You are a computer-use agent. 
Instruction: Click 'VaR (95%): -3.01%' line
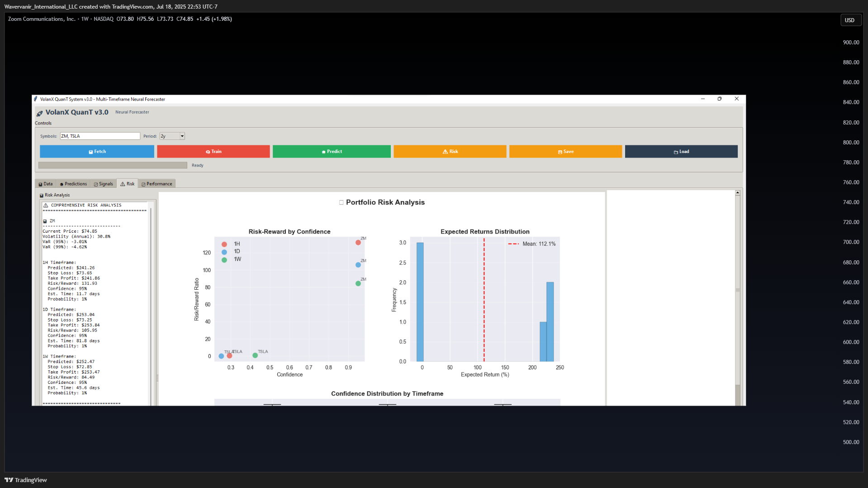pyautogui.click(x=65, y=242)
